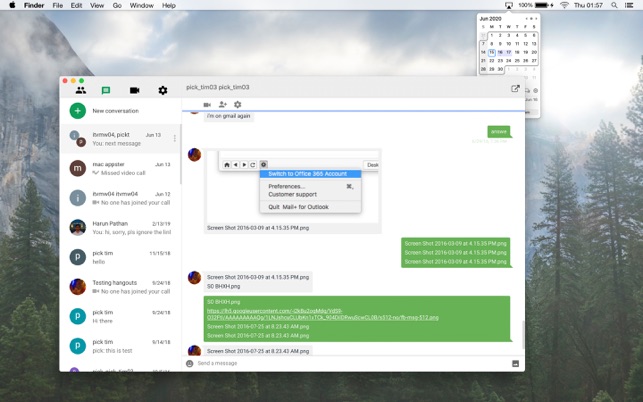Click the pick_tim03 pick_tim03 chat title
Image resolution: width=643 pixels, height=402 pixels.
point(218,87)
